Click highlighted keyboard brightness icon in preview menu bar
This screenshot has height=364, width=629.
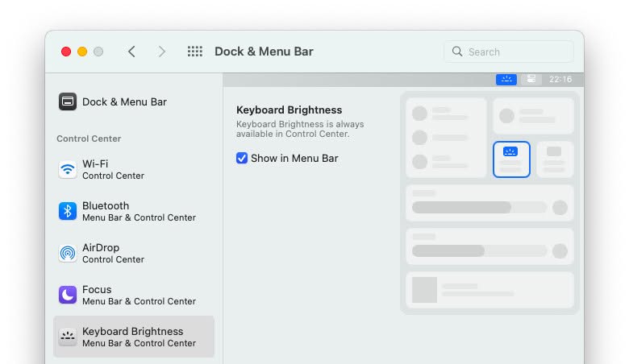[506, 79]
